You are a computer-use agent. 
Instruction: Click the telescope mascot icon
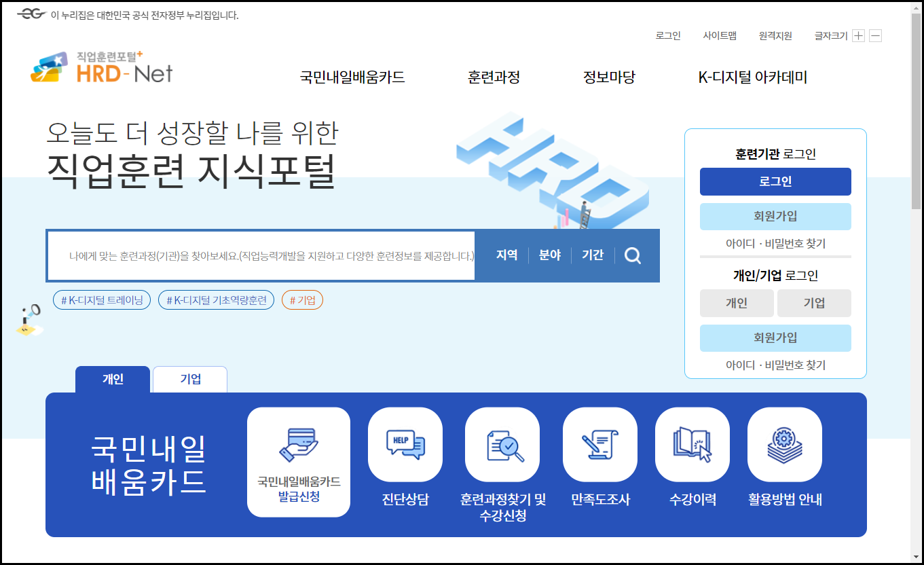tap(29, 321)
